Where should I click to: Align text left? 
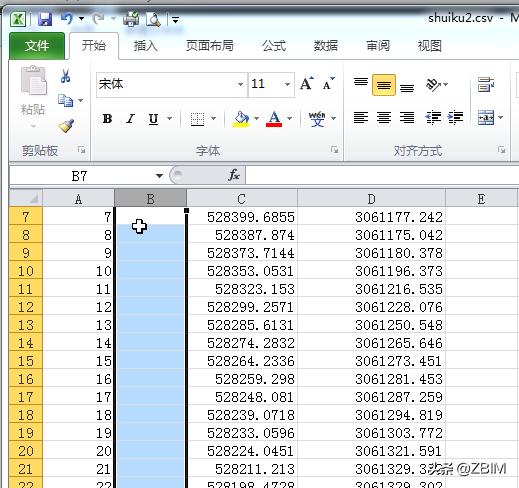(x=361, y=117)
